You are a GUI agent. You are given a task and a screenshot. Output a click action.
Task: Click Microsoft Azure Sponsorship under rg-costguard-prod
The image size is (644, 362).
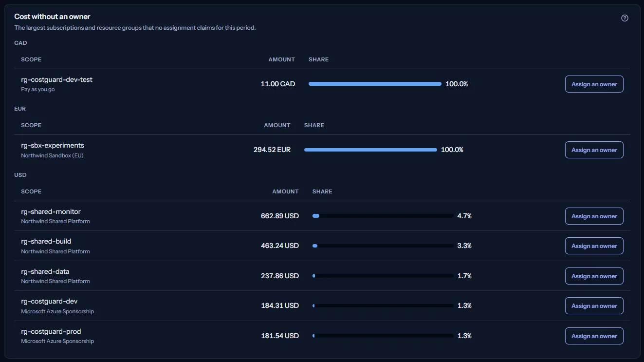click(57, 341)
